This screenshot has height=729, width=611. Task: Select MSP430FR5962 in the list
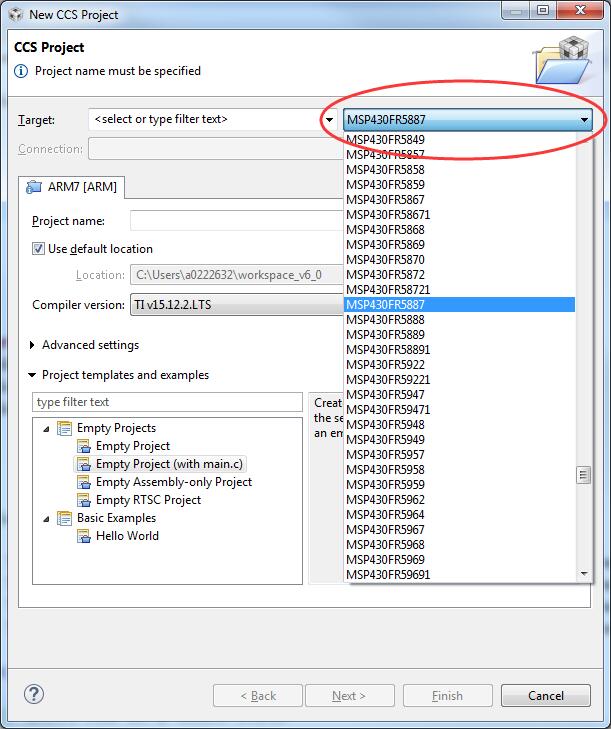click(459, 500)
